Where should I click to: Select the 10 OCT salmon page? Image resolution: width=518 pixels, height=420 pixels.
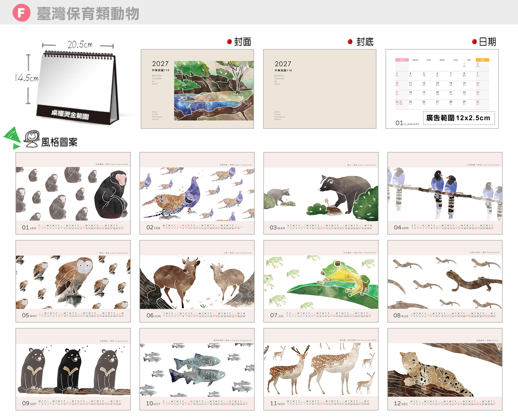(197, 369)
